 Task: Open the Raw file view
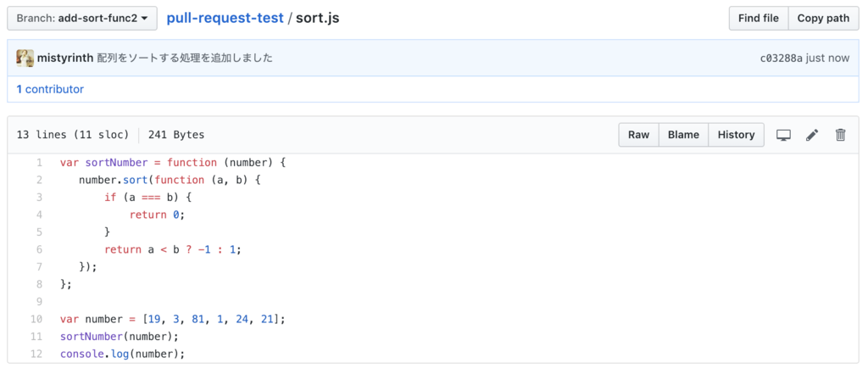(638, 135)
